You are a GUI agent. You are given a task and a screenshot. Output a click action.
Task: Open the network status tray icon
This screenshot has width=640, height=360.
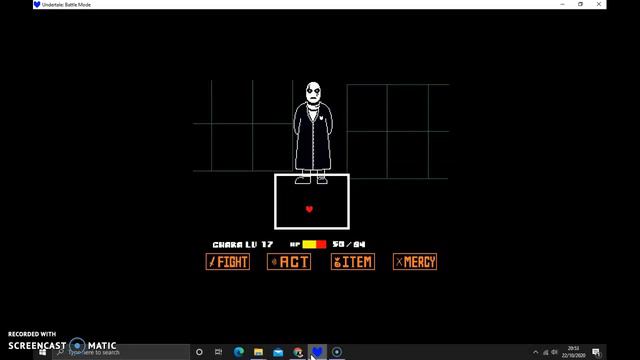(x=546, y=352)
